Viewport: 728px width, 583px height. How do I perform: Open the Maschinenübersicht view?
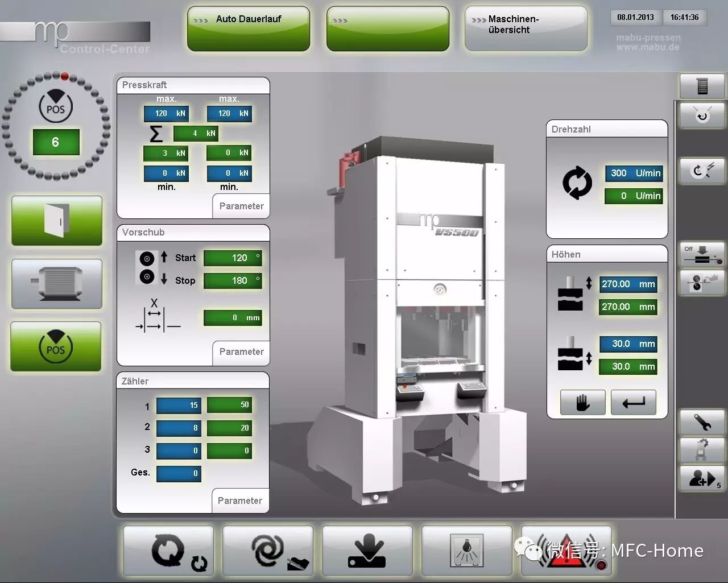coord(526,28)
